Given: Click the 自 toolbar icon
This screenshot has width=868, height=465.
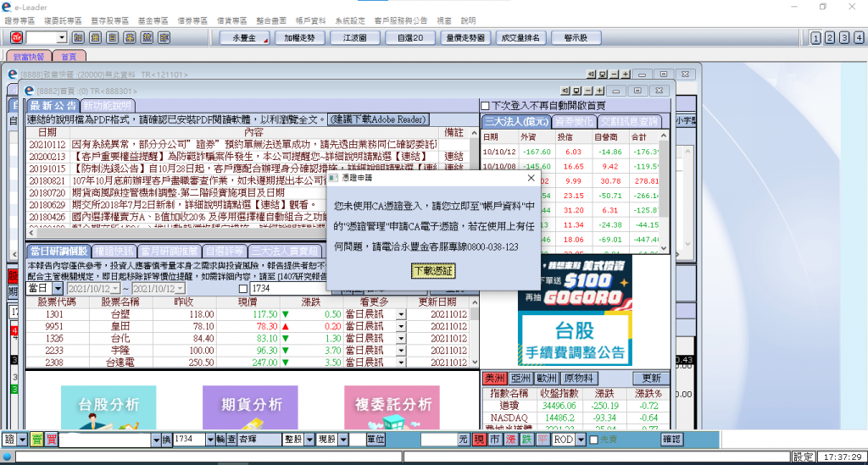Looking at the screenshot, I should tap(113, 37).
